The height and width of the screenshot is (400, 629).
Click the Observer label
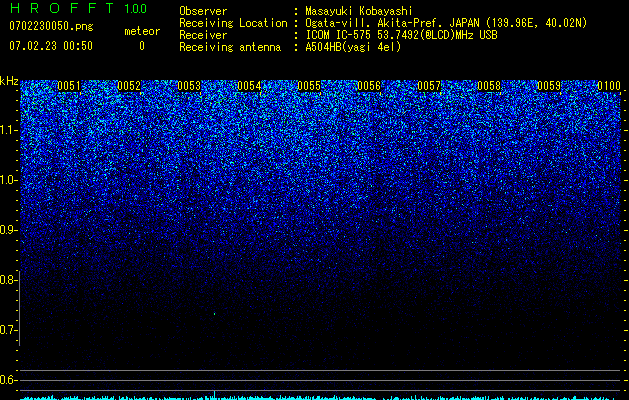pos(203,11)
